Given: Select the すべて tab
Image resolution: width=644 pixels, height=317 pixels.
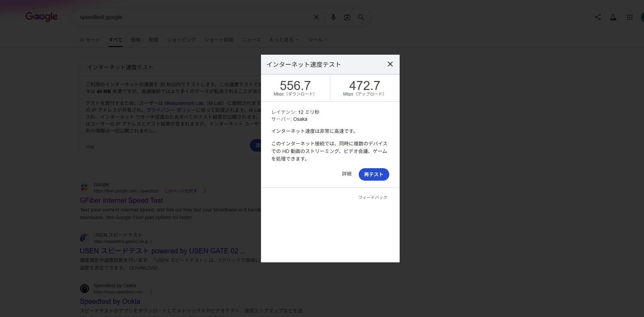Looking at the screenshot, I should tap(115, 40).
